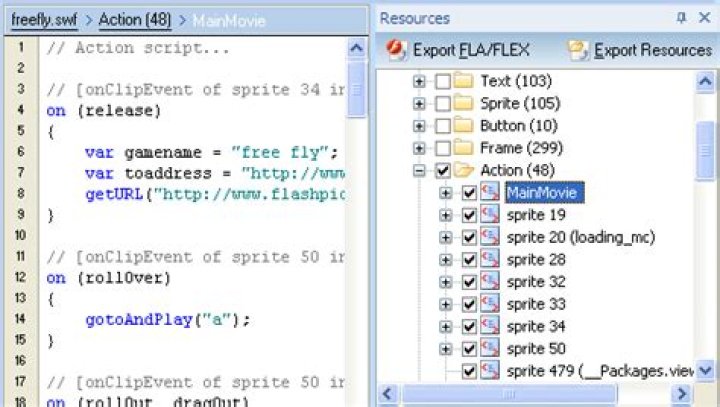Click the sprite 33 script icon
This screenshot has height=407, width=720.
490,304
